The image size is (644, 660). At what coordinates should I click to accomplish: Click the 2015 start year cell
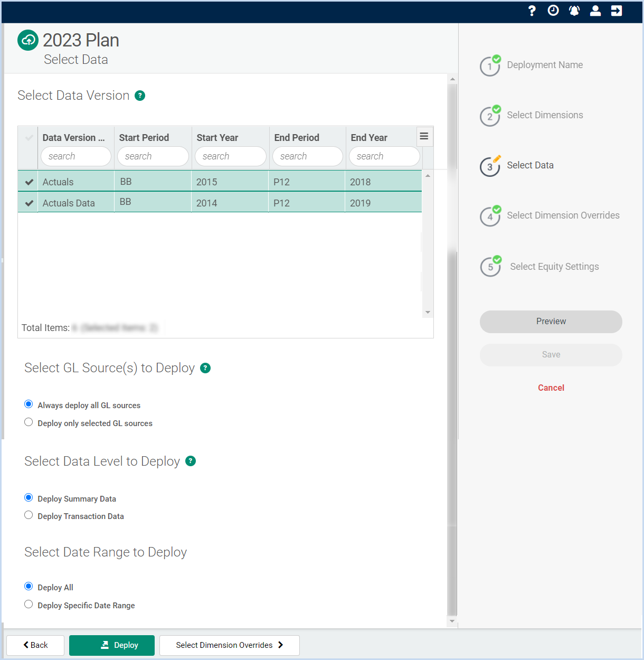(x=230, y=182)
